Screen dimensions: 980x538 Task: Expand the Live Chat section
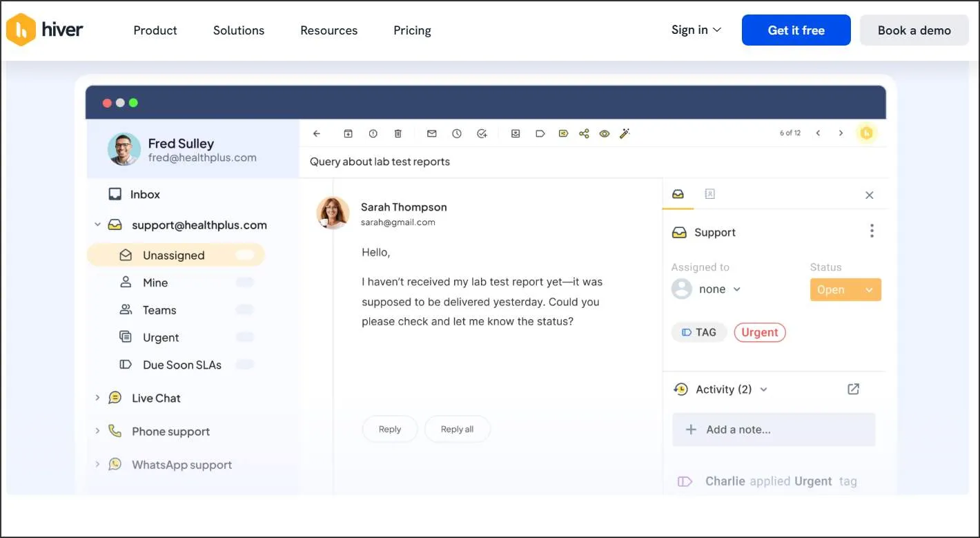[x=97, y=398]
